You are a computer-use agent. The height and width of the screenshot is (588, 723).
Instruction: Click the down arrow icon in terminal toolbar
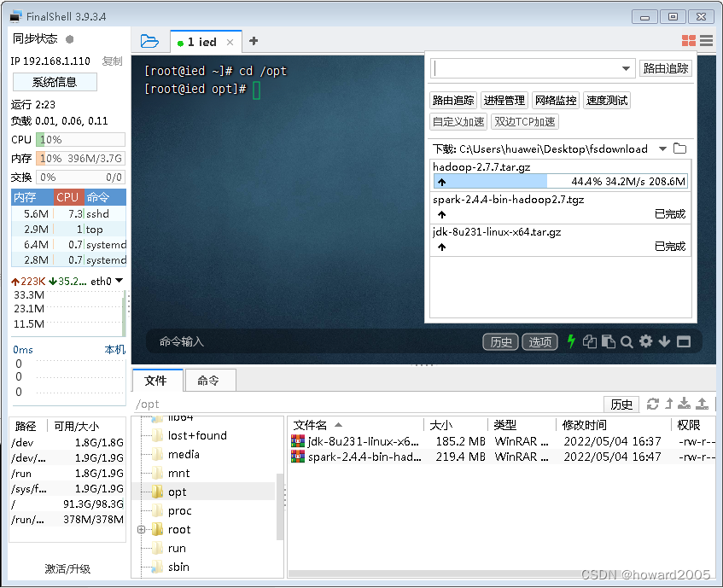[664, 341]
